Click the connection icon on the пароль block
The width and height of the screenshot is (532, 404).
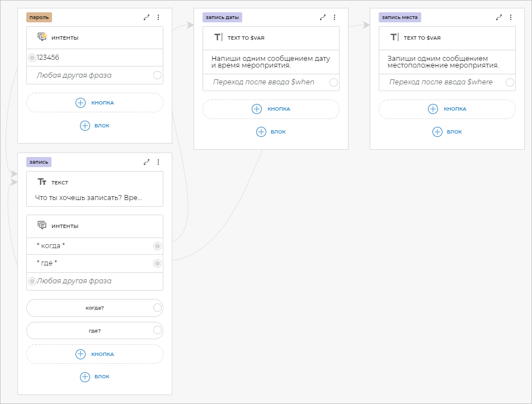click(x=147, y=17)
